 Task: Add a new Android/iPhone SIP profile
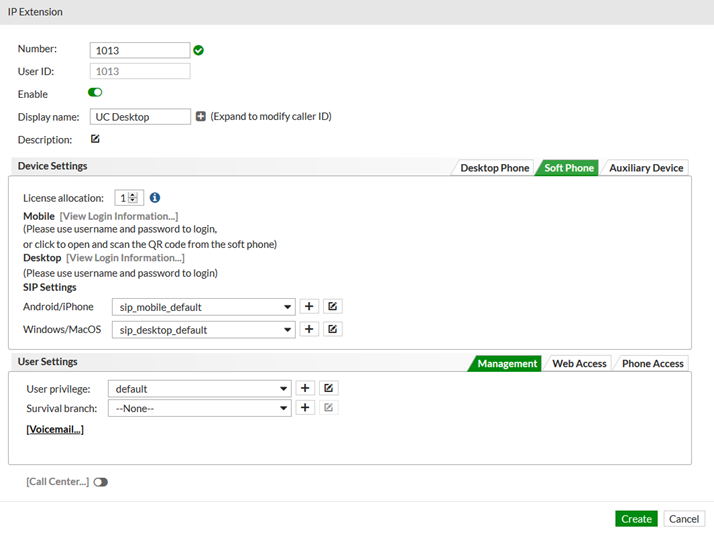(310, 307)
